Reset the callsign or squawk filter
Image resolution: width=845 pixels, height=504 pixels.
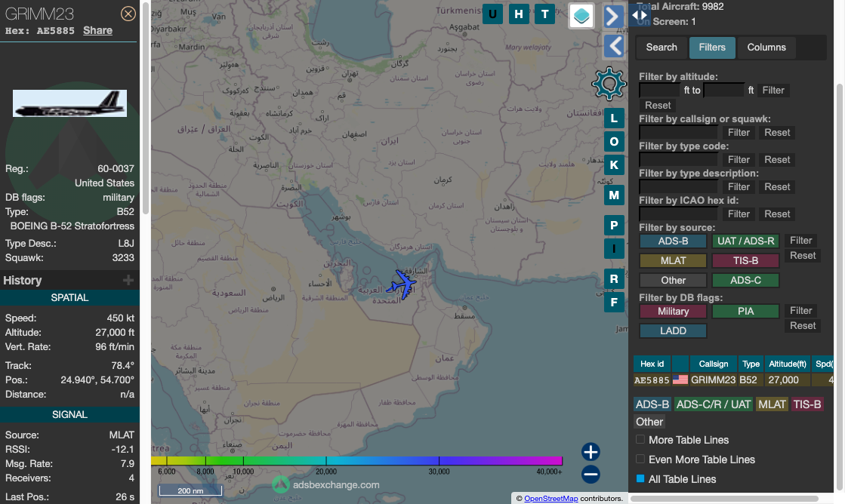point(777,133)
